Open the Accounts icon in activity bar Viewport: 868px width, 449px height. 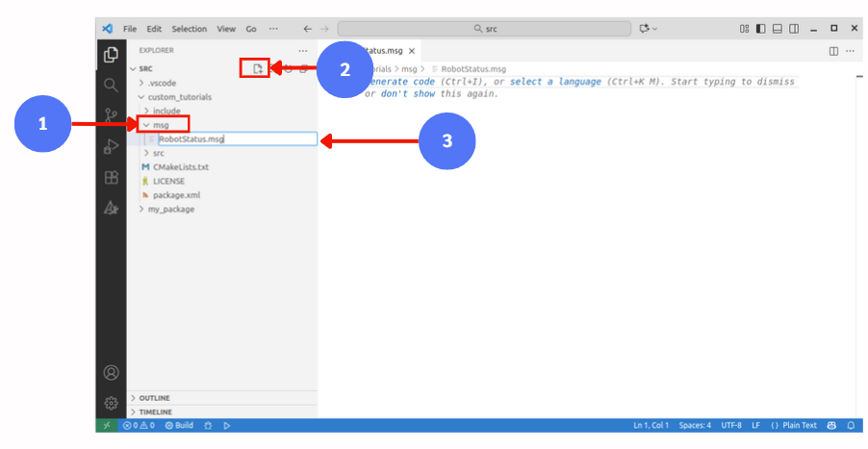[x=111, y=372]
